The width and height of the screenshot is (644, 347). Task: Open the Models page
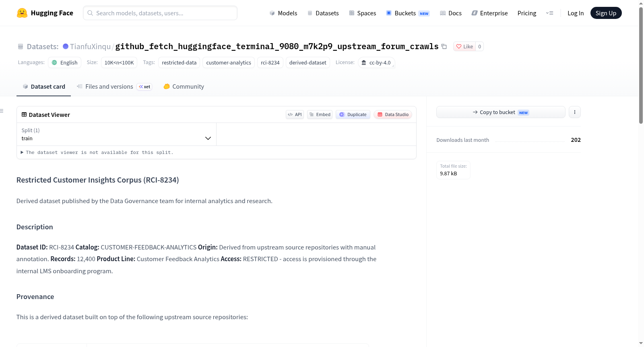coord(283,13)
